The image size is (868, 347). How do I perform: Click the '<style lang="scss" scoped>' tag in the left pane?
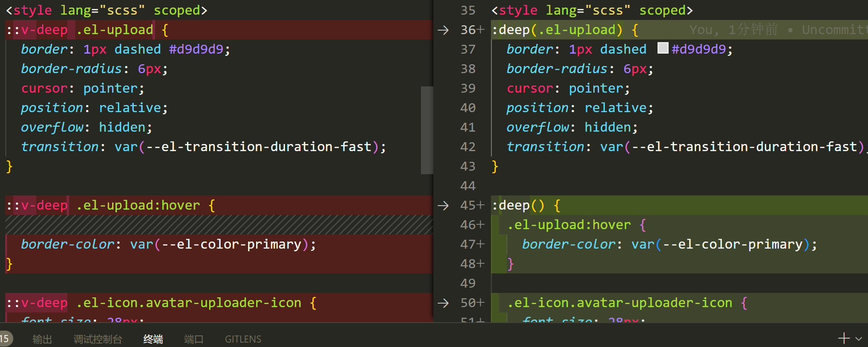[106, 11]
